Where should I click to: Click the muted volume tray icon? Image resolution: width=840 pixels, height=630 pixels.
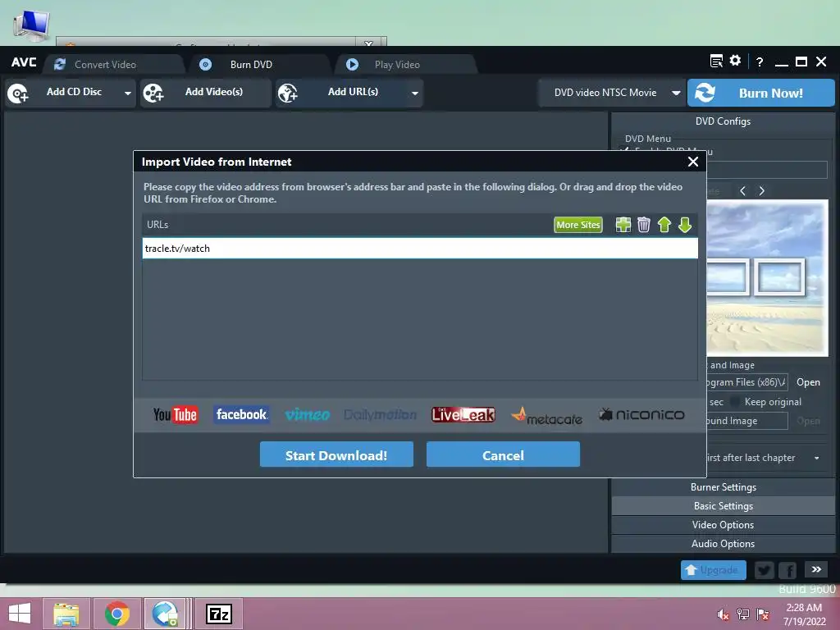tap(723, 614)
